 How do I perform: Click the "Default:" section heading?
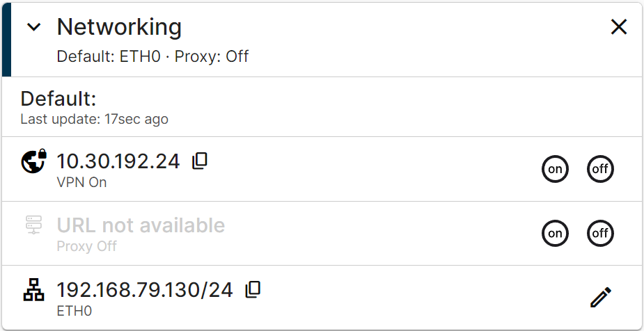click(x=58, y=98)
